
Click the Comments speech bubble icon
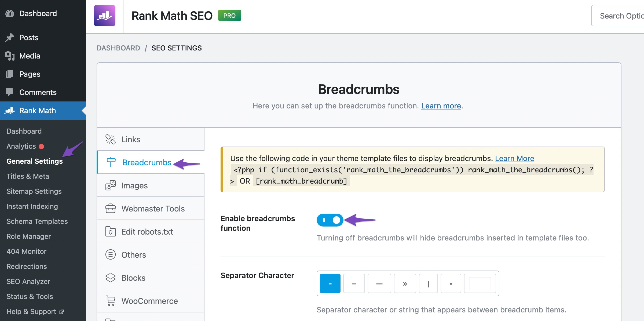click(x=10, y=92)
